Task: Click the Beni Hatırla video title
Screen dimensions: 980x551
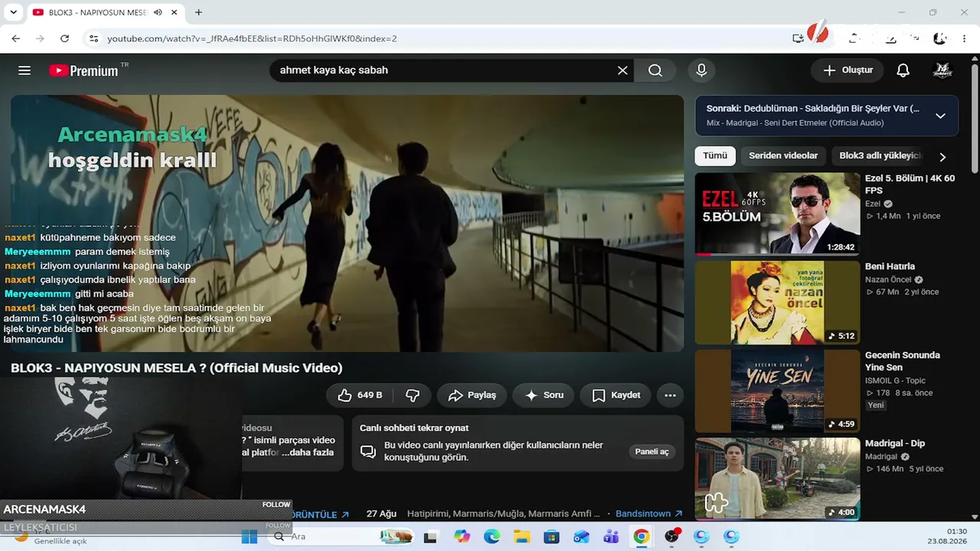Action: tap(890, 266)
